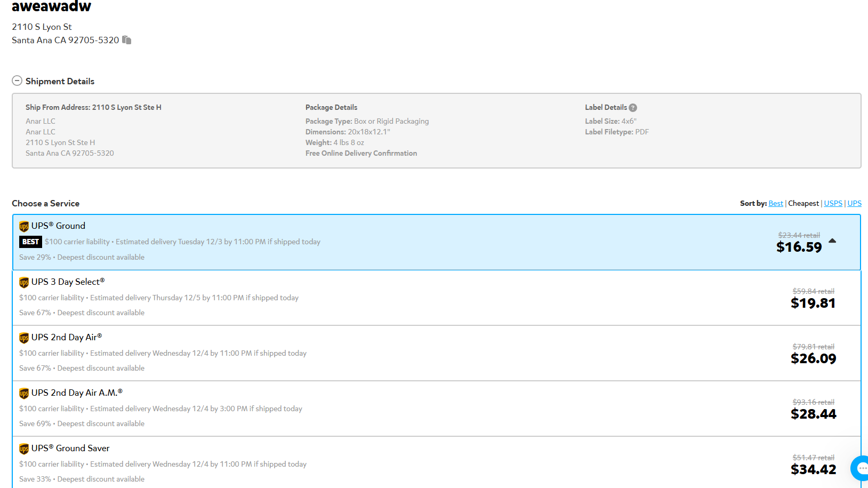The width and height of the screenshot is (868, 488).
Task: Click the UPS logo beside UPS Ground
Action: pyautogui.click(x=24, y=226)
